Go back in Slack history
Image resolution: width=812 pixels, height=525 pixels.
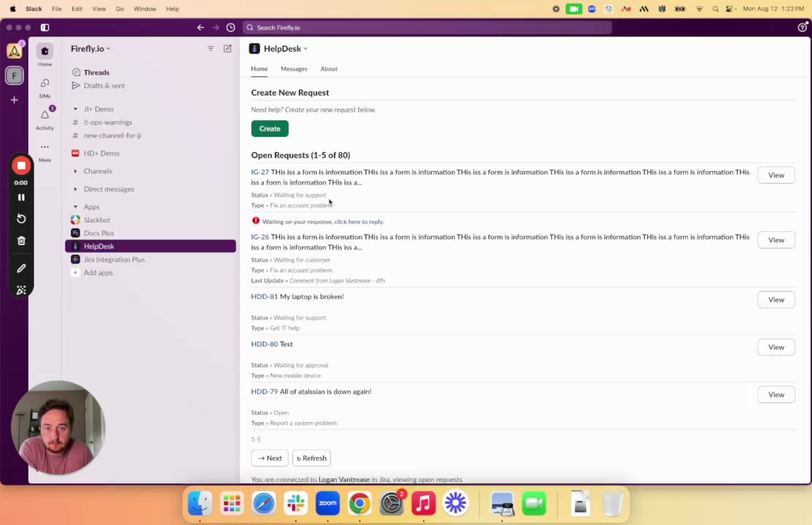click(200, 28)
